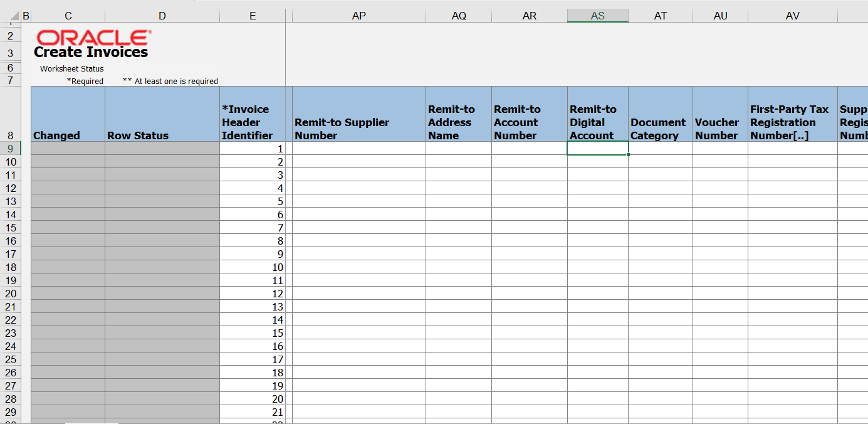Image resolution: width=868 pixels, height=424 pixels.
Task: Select column AP by clicking its header
Action: 358,14
